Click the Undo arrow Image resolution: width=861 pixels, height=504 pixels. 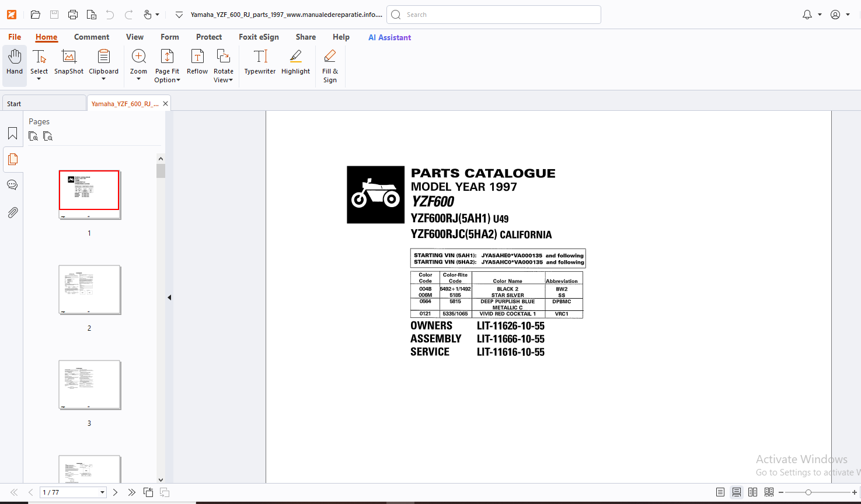click(110, 15)
